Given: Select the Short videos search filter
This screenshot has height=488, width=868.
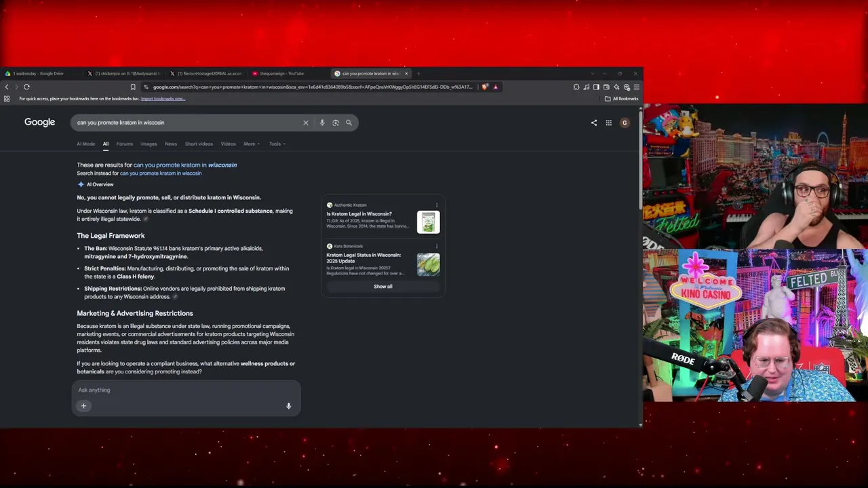Looking at the screenshot, I should [199, 144].
